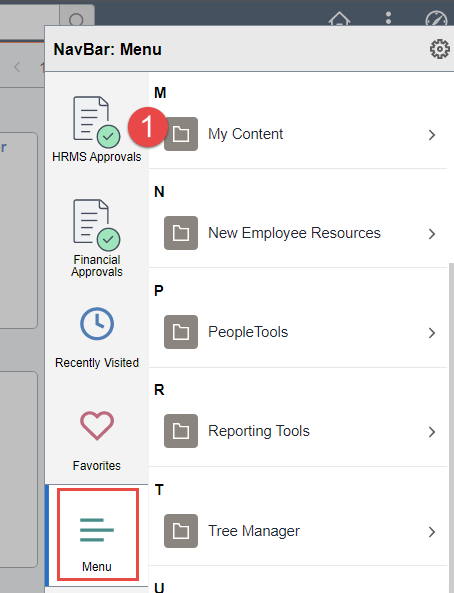Expand My Content chevron arrow

click(432, 135)
